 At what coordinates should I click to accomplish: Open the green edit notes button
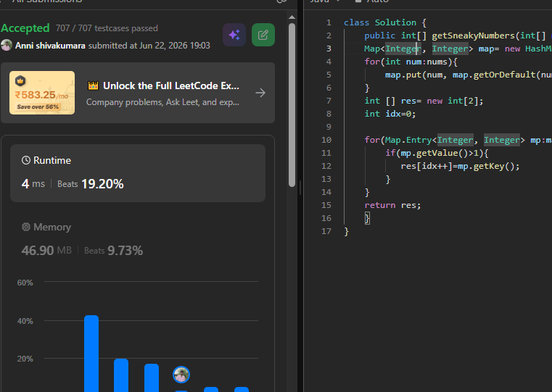point(263,35)
